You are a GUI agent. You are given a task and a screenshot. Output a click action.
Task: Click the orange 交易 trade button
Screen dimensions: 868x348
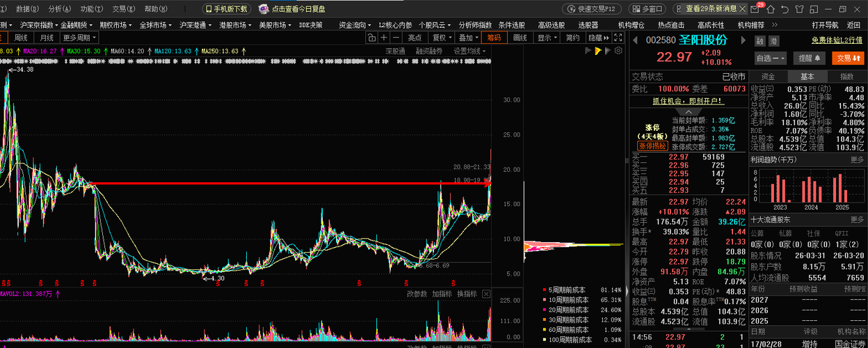click(848, 58)
